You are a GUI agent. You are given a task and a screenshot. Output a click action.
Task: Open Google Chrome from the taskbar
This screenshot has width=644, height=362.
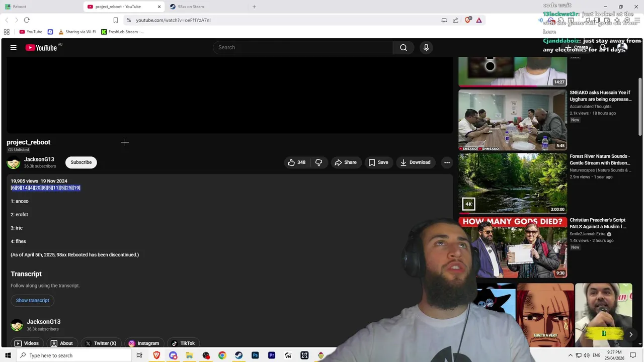(222, 355)
